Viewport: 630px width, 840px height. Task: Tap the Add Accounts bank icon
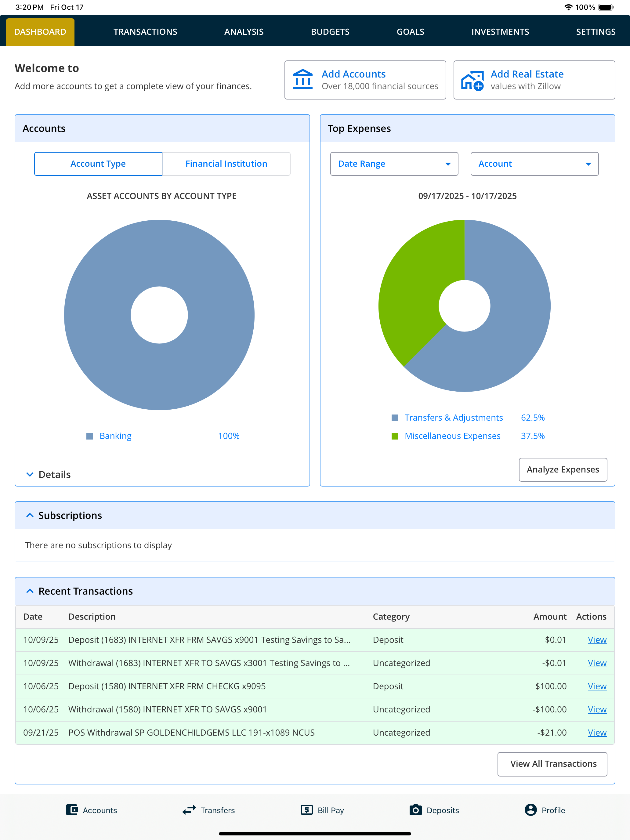pos(303,79)
